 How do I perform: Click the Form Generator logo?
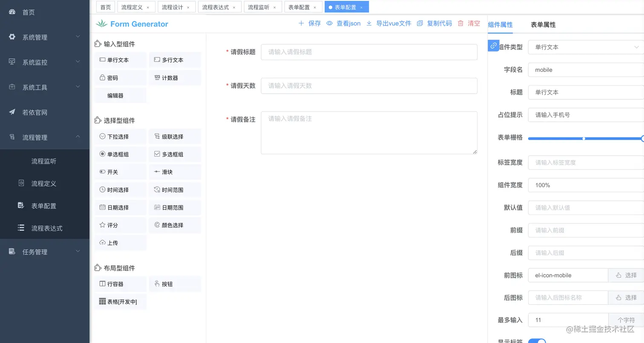[x=132, y=24]
